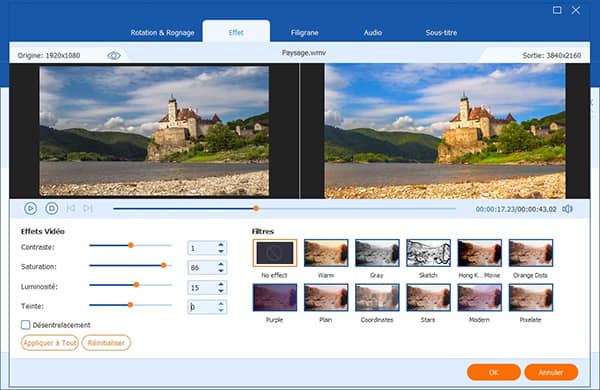Screen dimensions: 600x390
Task: Click the Réinitialiser button
Action: tap(106, 343)
